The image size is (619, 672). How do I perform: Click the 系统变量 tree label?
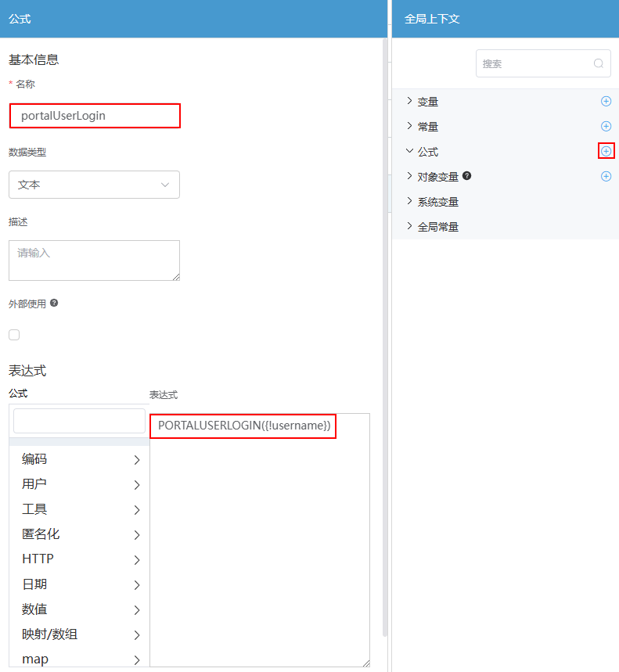tap(438, 202)
